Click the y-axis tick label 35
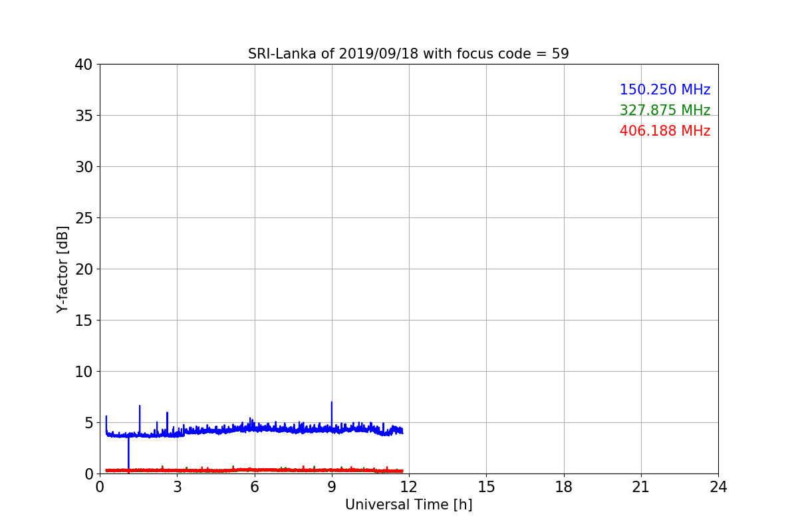The image size is (798, 532). (x=84, y=116)
